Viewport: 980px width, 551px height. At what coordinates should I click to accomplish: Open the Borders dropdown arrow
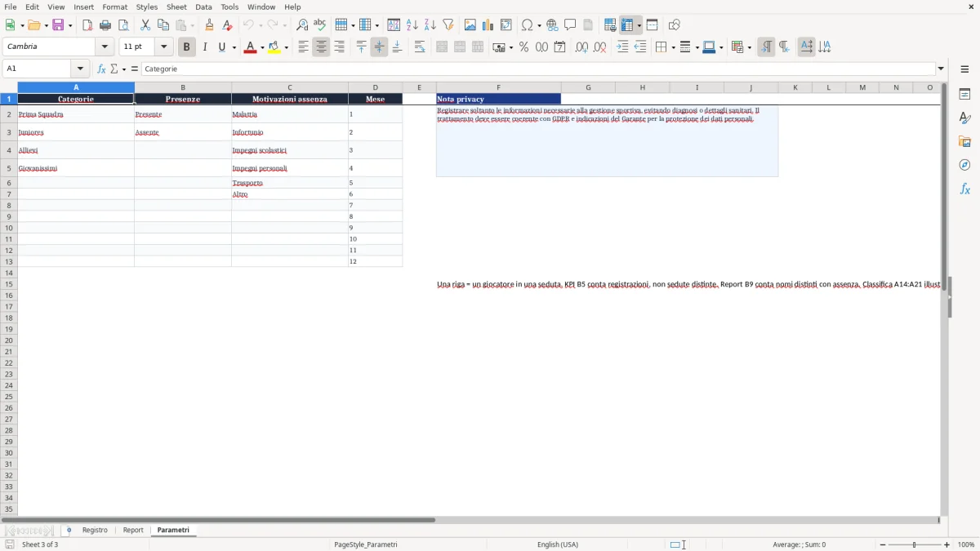[673, 47]
